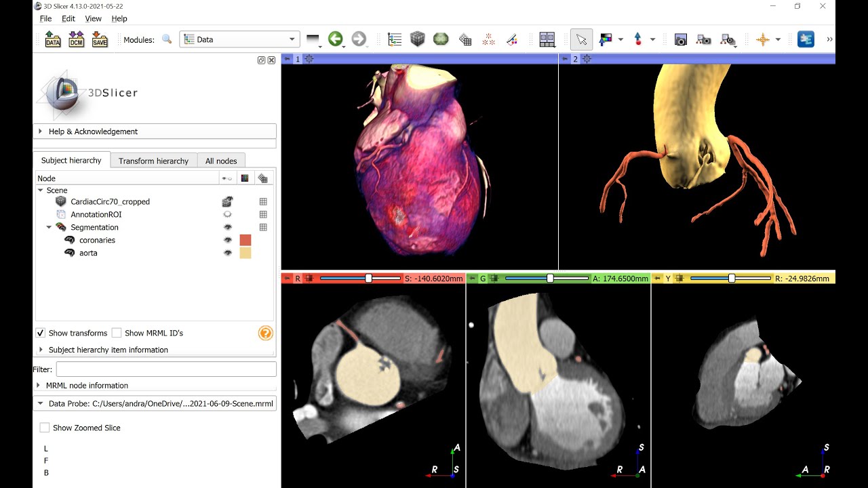Click the SAVE scene toolbar icon

(100, 39)
